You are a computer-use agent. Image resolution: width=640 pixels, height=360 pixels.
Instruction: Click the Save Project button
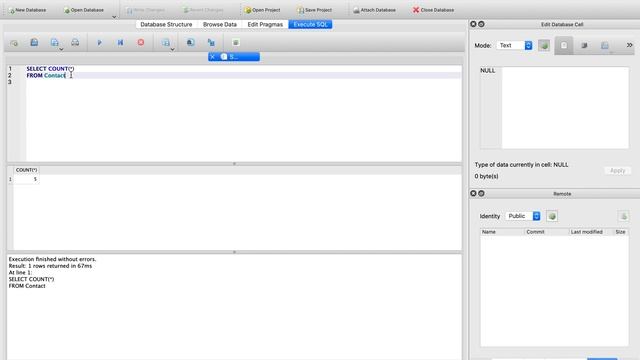click(x=314, y=10)
